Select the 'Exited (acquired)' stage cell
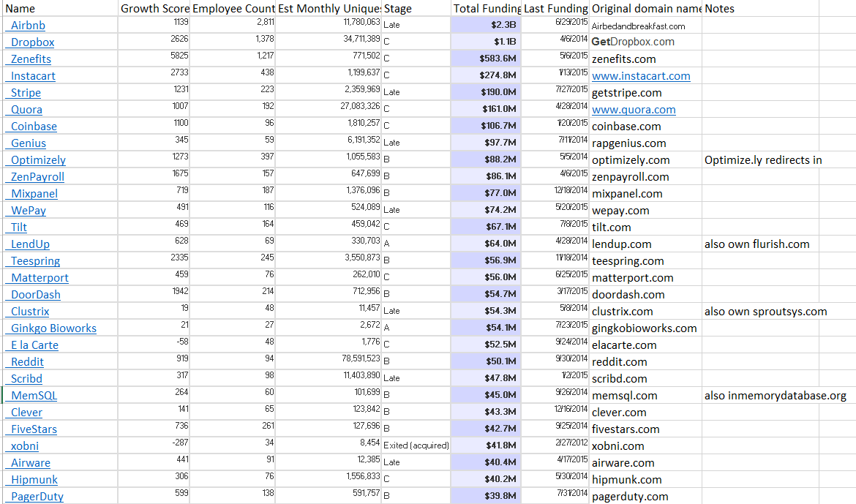This screenshot has width=856, height=504. click(416, 445)
